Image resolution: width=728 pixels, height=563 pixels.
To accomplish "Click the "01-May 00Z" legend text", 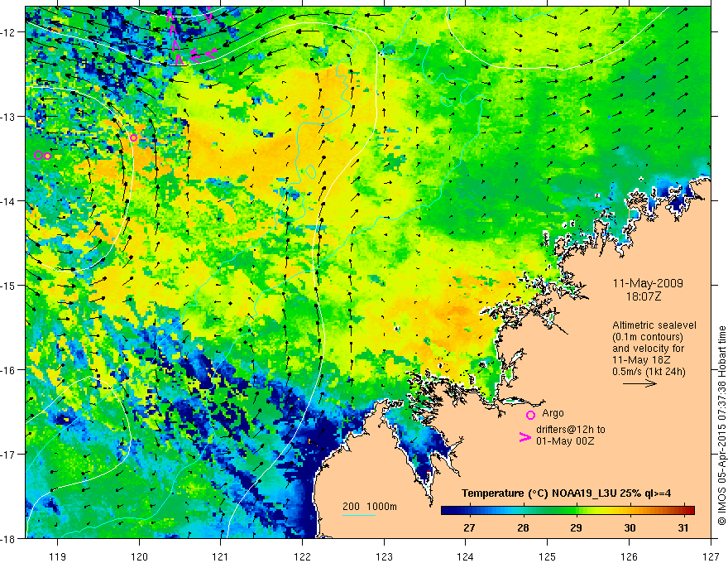I will 564,440.
